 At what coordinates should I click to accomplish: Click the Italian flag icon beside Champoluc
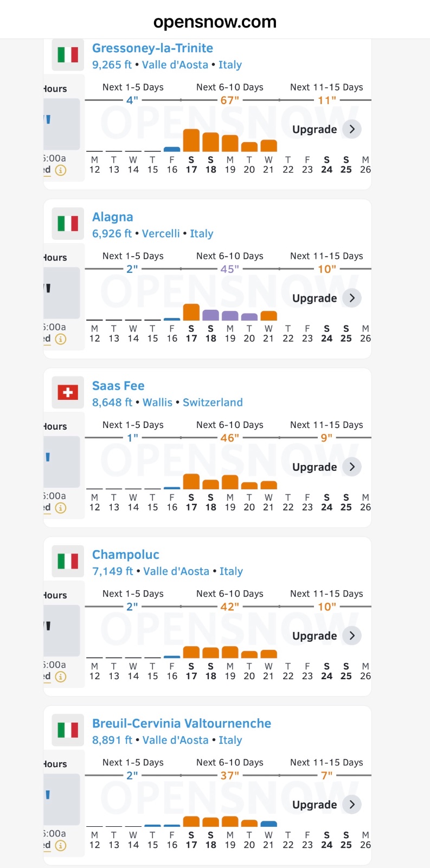click(x=68, y=561)
